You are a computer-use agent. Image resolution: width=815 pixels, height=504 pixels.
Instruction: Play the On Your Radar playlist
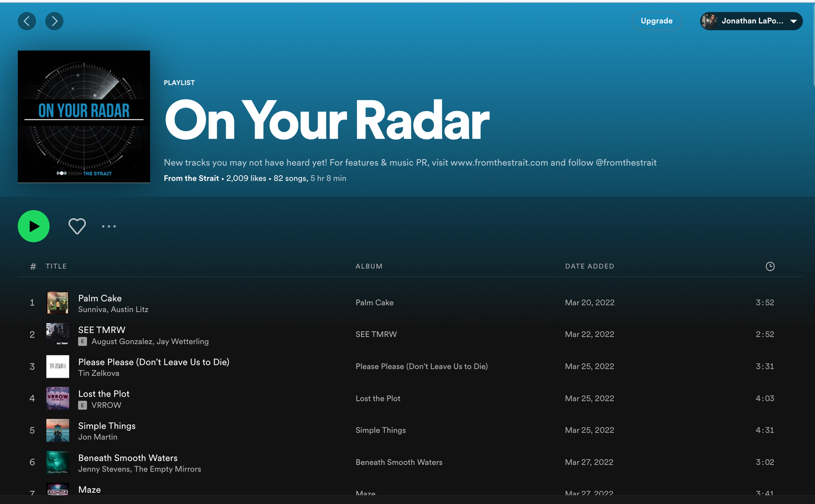(34, 226)
